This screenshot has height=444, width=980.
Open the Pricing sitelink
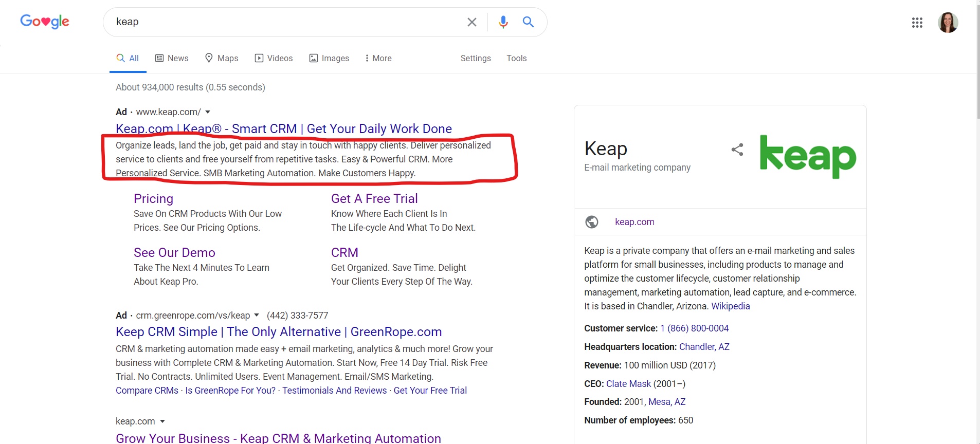153,198
